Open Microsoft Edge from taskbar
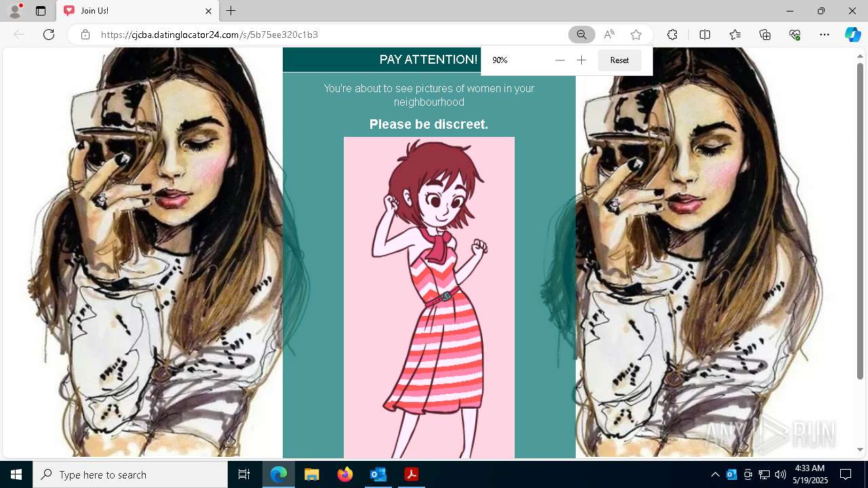 coord(279,474)
